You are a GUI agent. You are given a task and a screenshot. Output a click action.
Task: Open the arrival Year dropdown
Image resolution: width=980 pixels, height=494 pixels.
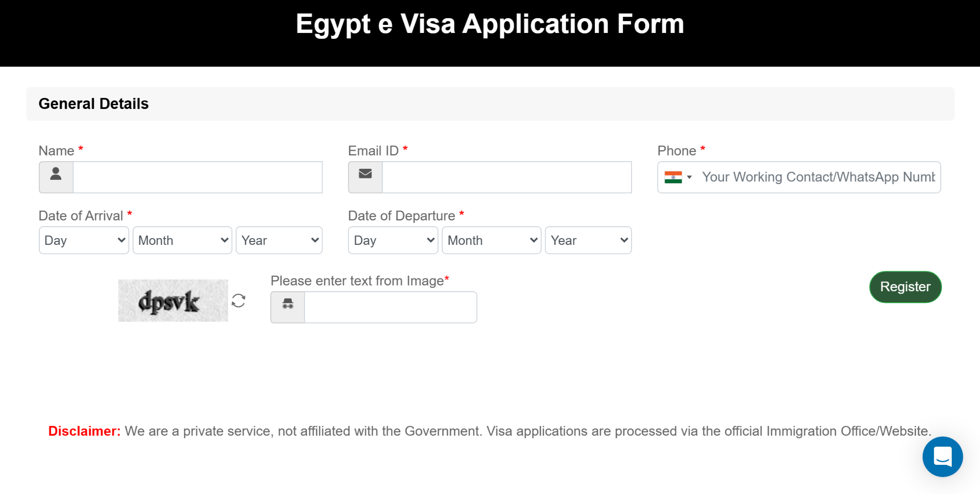coord(279,240)
